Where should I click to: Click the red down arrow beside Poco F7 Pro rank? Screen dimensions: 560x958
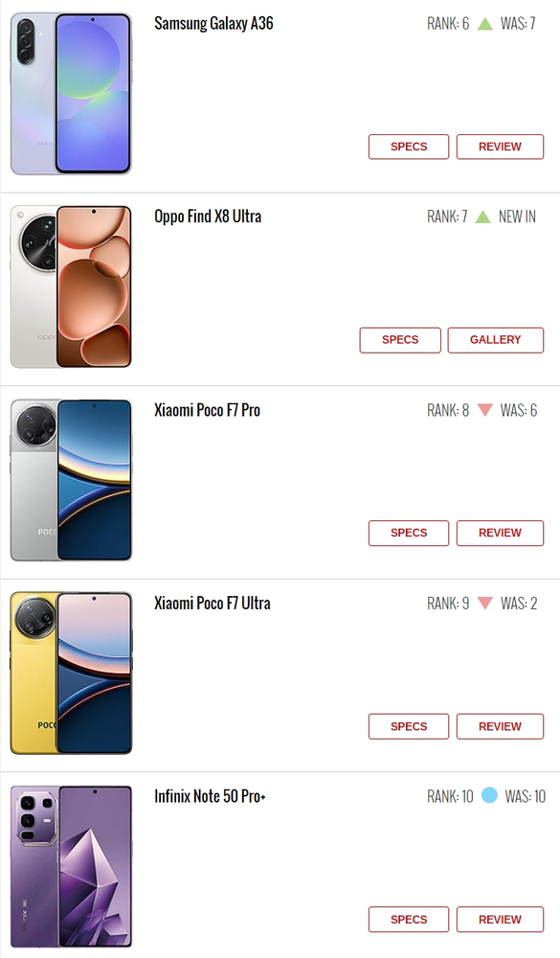click(x=485, y=410)
